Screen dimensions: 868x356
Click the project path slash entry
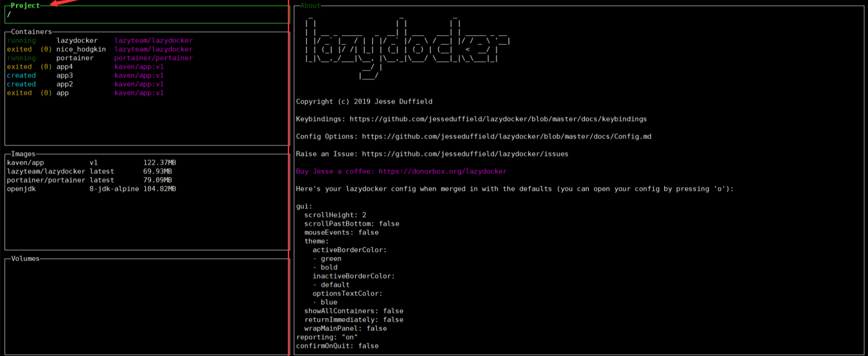click(x=9, y=15)
